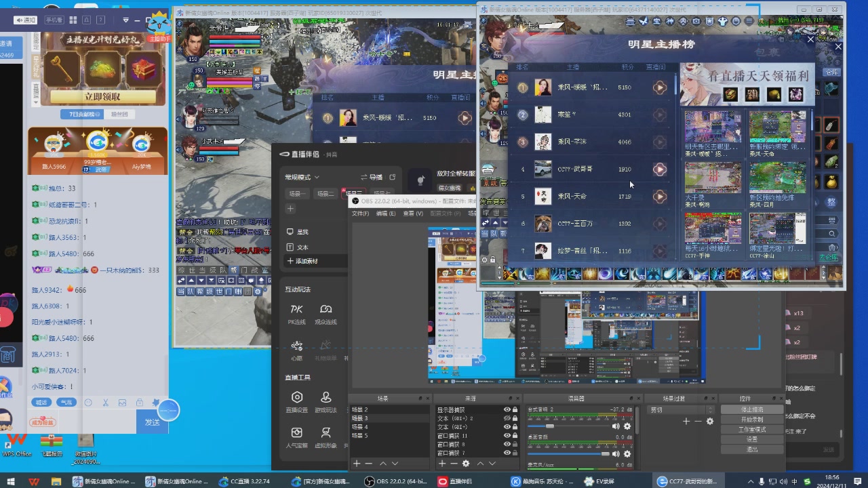Open settings gear for 台式音响 2 channel

click(x=627, y=426)
